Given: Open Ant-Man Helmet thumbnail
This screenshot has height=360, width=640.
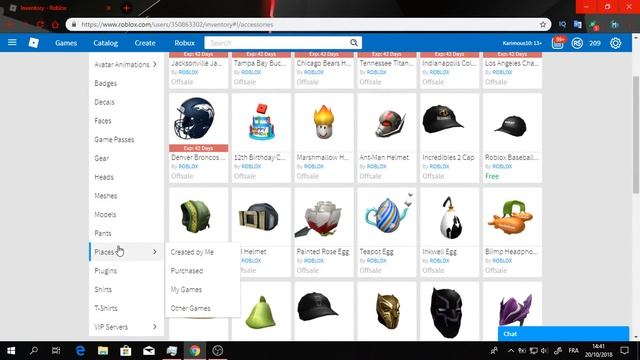Looking at the screenshot, I should point(387,122).
